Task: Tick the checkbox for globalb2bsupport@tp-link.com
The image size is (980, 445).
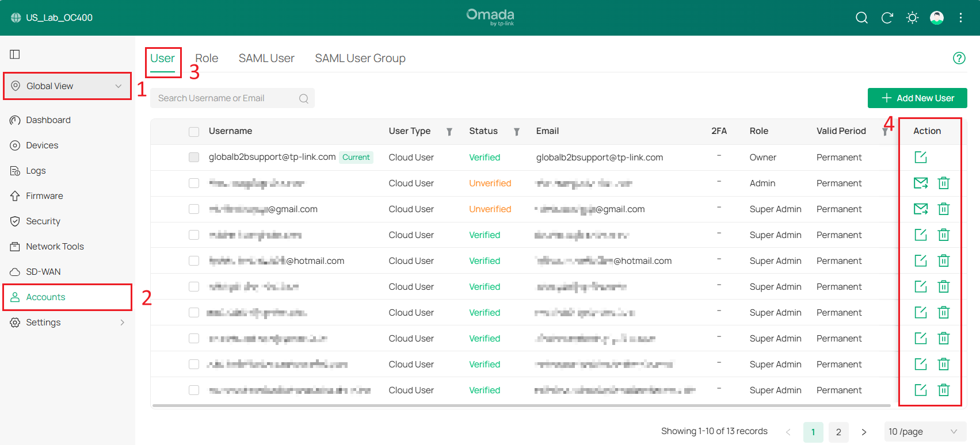Action: click(194, 157)
